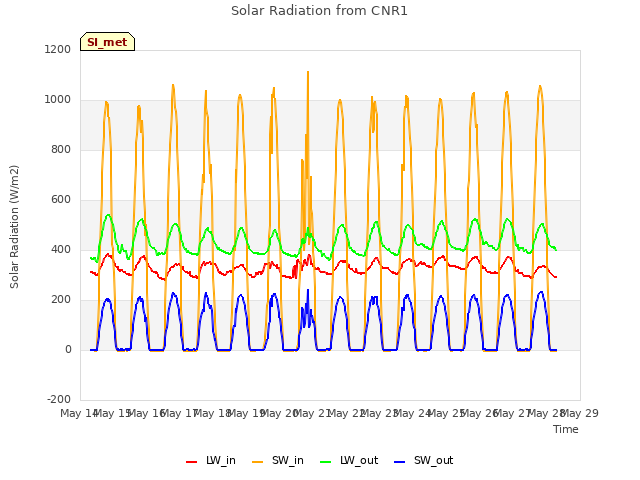Click the red LW_in legend color marker
This screenshot has width=640, height=480.
(191, 462)
